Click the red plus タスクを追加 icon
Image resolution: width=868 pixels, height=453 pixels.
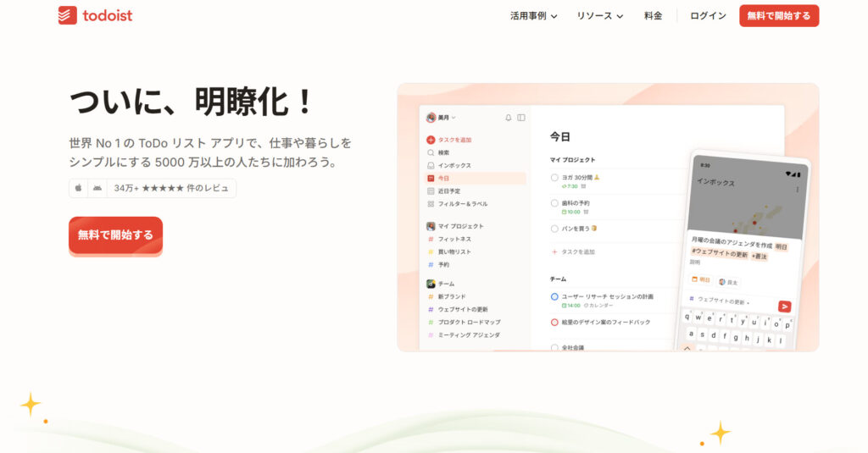coord(431,140)
